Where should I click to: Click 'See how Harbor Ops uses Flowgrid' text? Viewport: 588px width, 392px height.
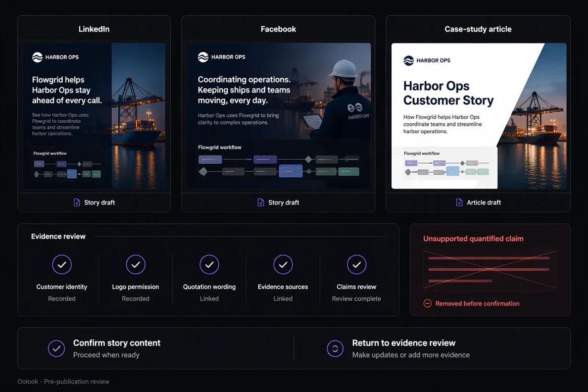pos(61,124)
